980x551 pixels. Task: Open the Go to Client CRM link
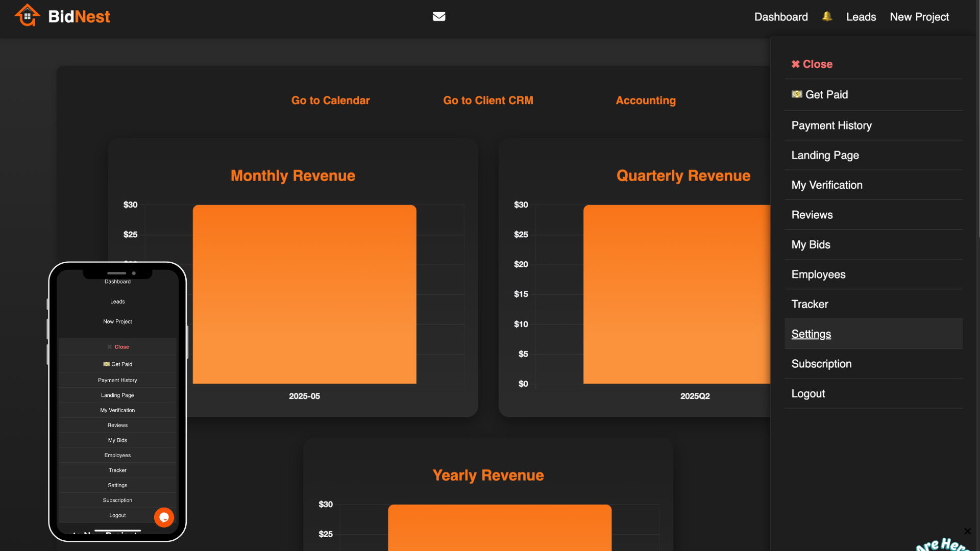point(488,101)
